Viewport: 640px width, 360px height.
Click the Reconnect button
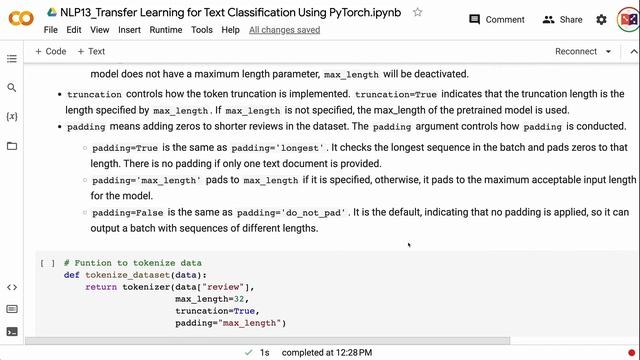pyautogui.click(x=576, y=51)
